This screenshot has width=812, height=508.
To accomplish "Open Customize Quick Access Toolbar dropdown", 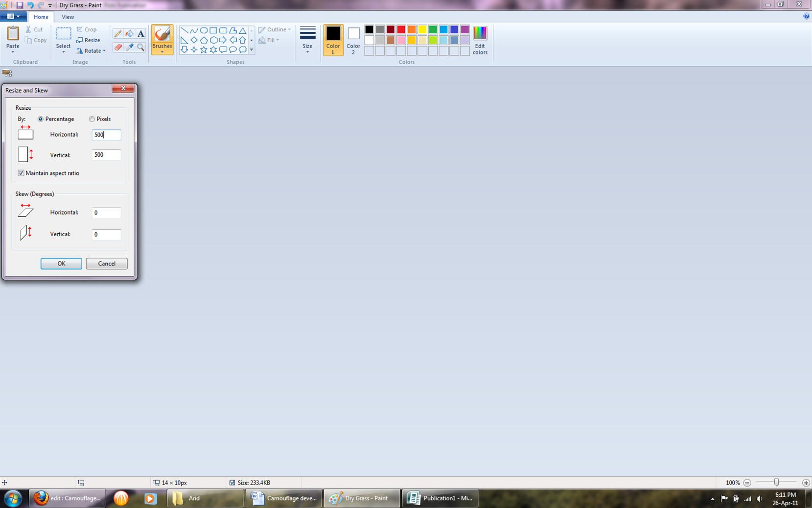I will (50, 5).
